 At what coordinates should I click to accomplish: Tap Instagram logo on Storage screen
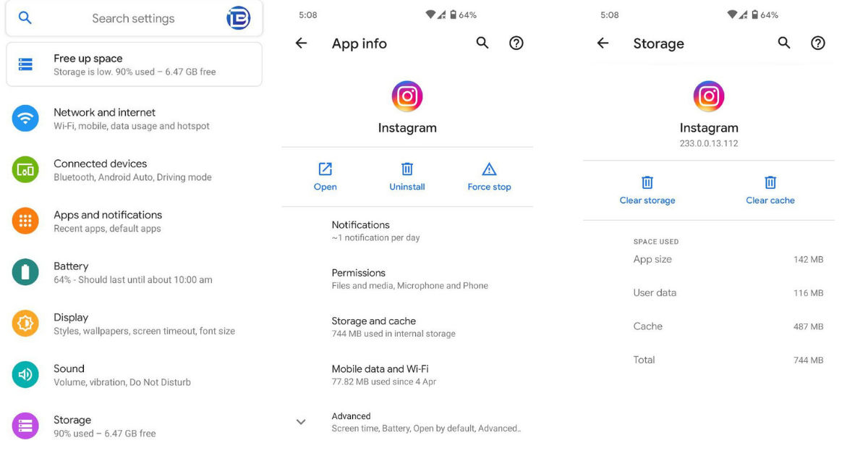[x=709, y=96]
